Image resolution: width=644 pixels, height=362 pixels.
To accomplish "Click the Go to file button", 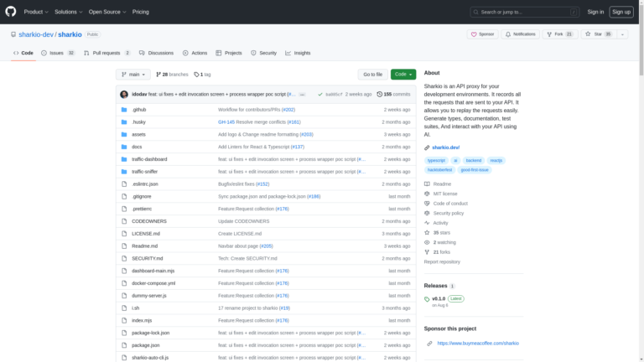I will pyautogui.click(x=372, y=75).
